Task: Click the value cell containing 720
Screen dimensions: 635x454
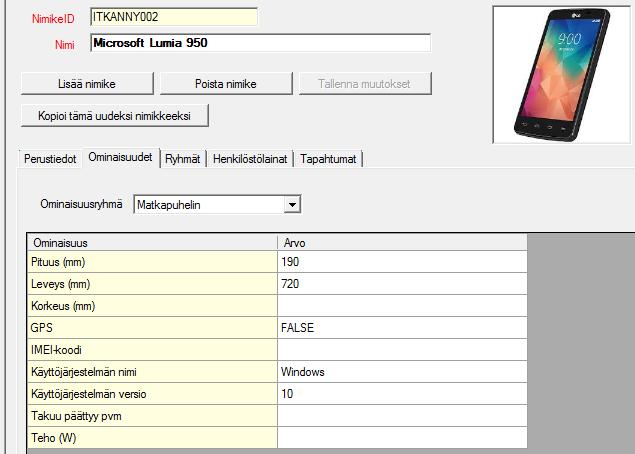Action: coord(402,283)
